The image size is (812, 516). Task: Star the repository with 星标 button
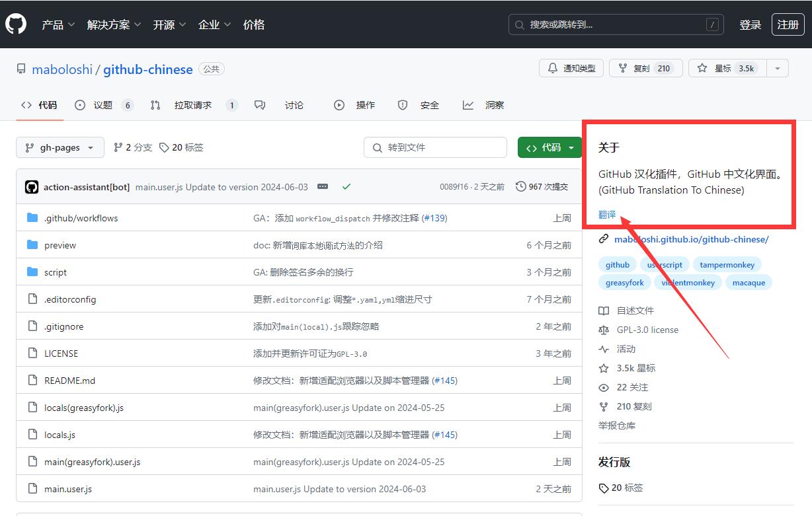pos(727,68)
